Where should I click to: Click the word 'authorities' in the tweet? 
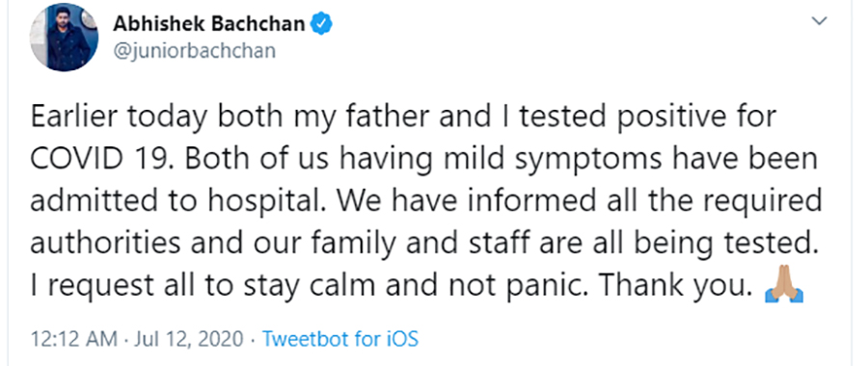click(x=105, y=244)
